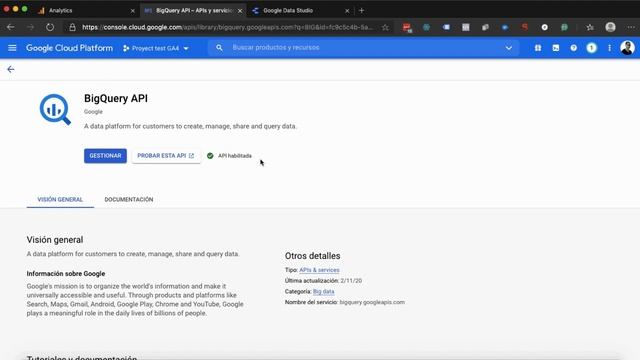Click the browser profile avatar icon

click(610, 27)
